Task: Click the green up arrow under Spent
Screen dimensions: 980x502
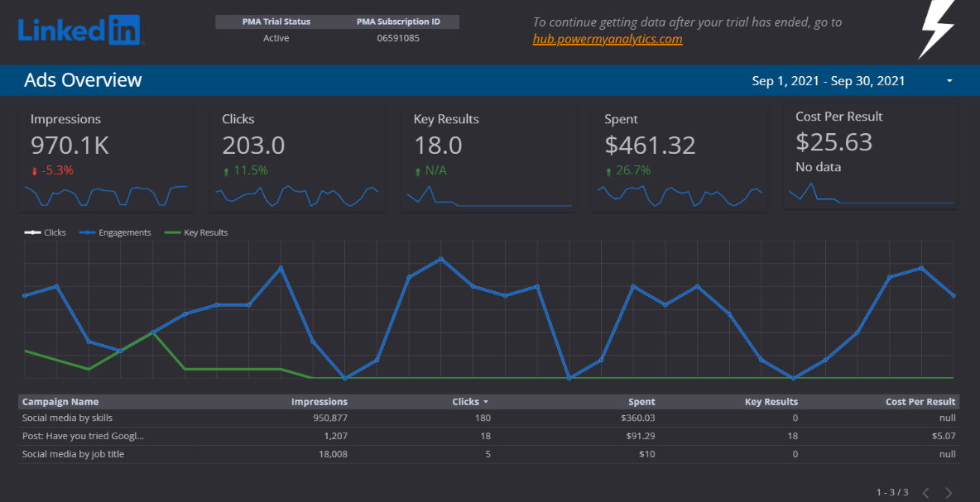Action: [x=608, y=171]
